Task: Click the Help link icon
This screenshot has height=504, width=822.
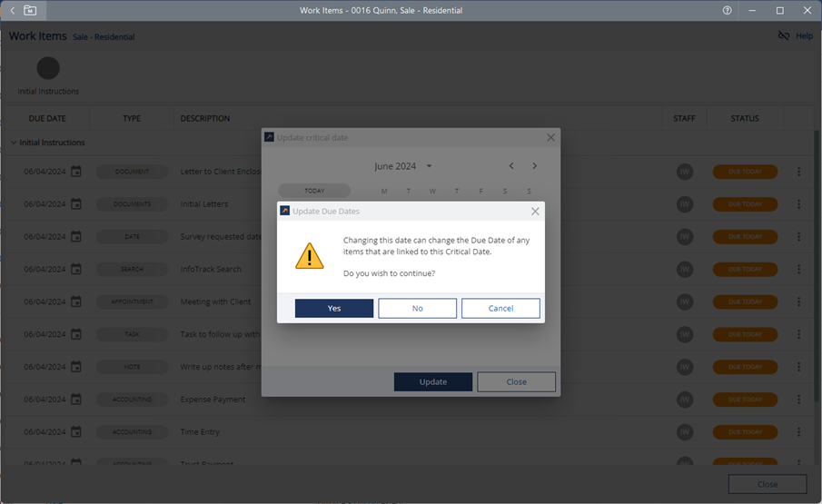Action: (784, 36)
